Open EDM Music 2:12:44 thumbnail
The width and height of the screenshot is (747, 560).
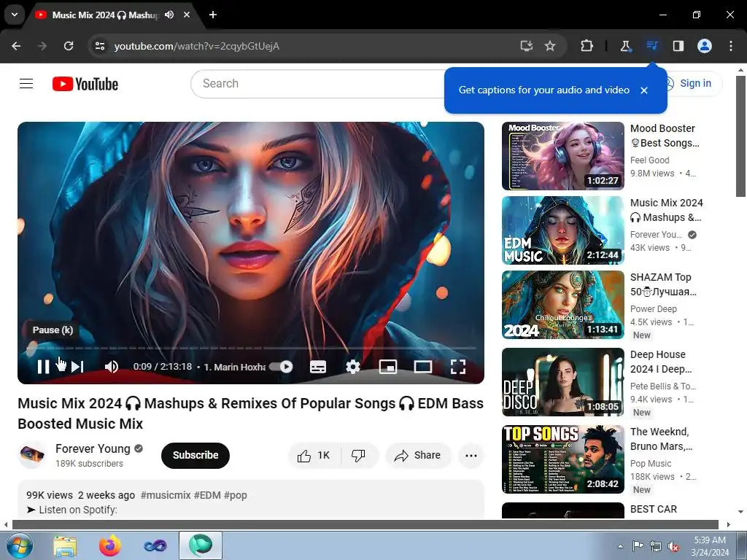(562, 230)
